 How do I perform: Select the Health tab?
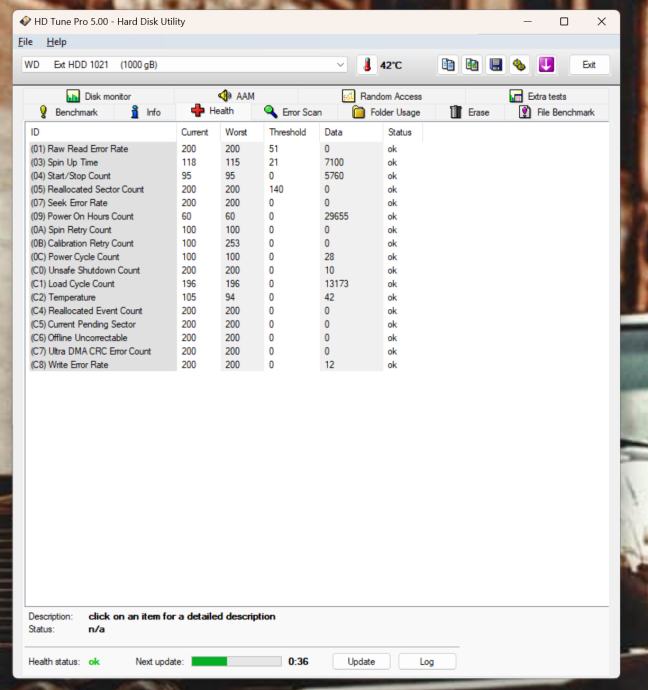pos(212,111)
